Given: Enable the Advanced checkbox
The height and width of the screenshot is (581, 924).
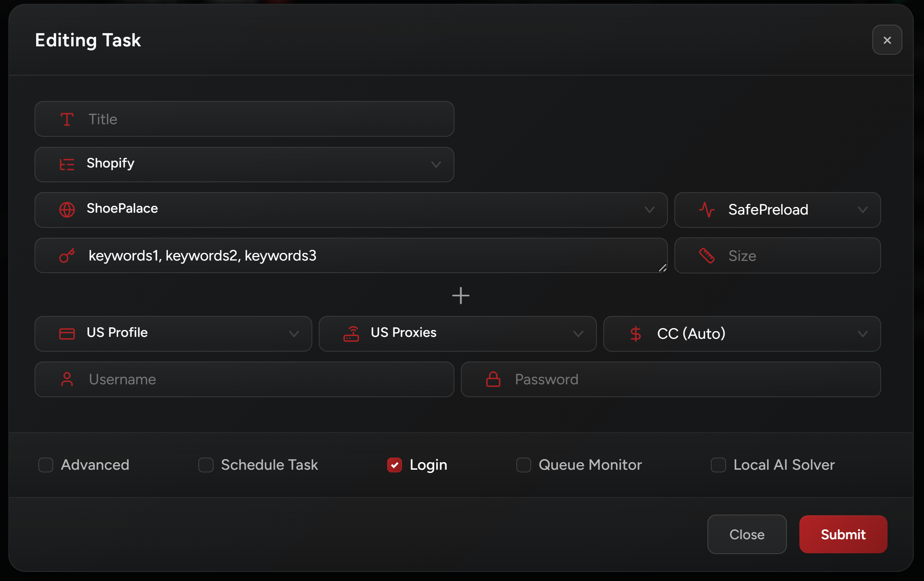Looking at the screenshot, I should pyautogui.click(x=46, y=465).
